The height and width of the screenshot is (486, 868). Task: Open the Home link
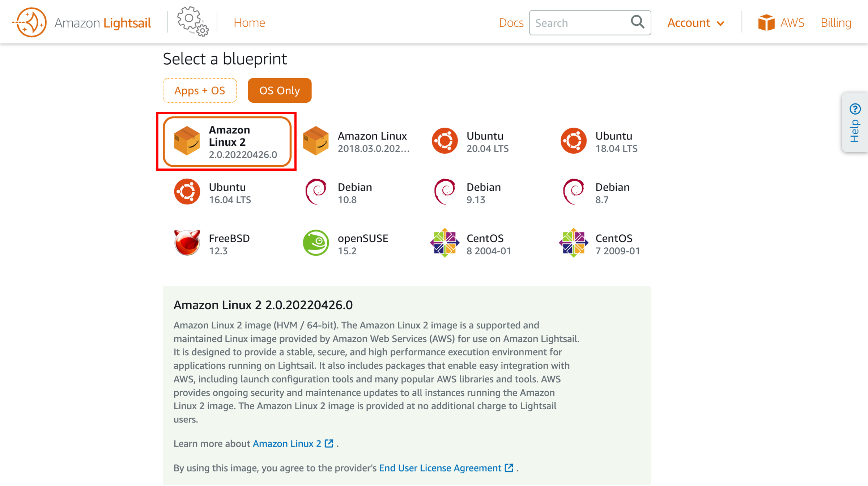click(x=249, y=22)
